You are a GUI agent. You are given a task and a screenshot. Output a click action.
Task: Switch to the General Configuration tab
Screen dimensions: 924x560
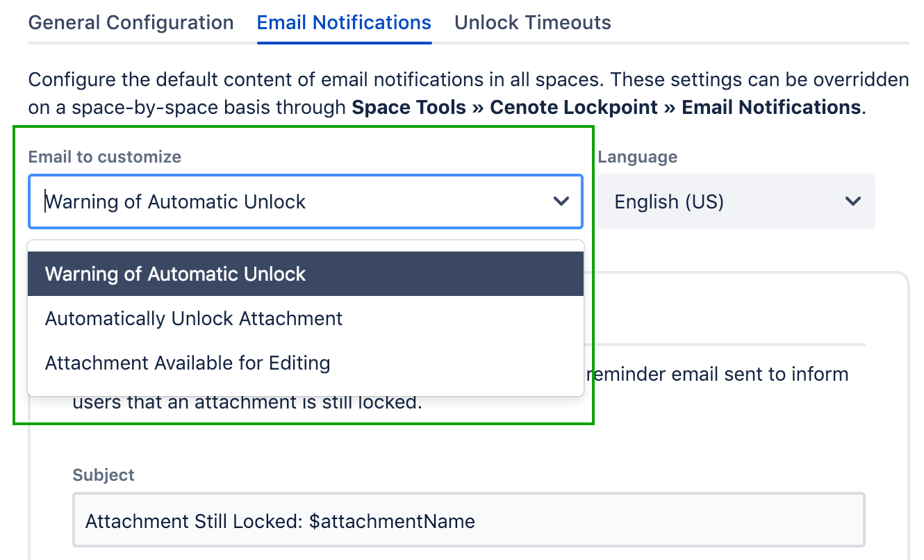click(131, 23)
